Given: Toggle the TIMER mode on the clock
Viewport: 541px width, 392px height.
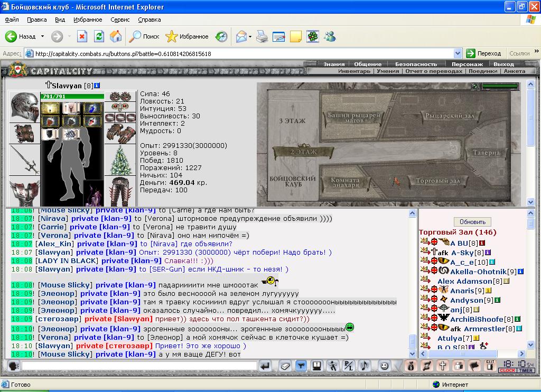Looking at the screenshot, I should pos(526,371).
